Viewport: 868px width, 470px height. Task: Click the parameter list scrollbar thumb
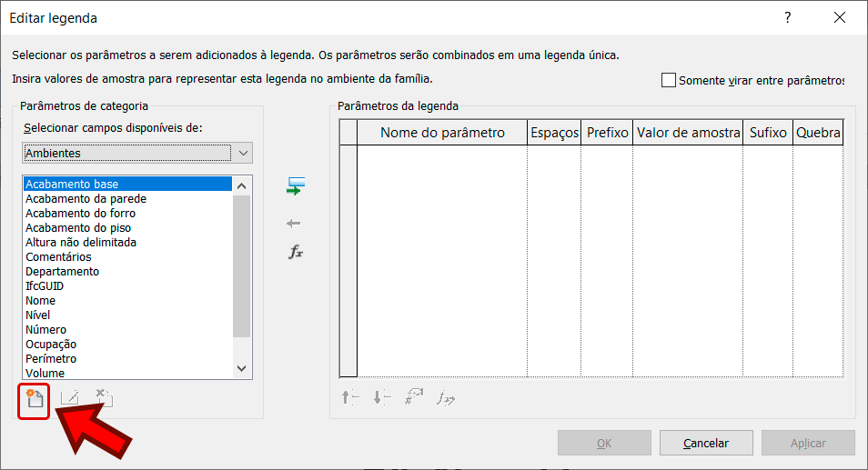pos(241,266)
